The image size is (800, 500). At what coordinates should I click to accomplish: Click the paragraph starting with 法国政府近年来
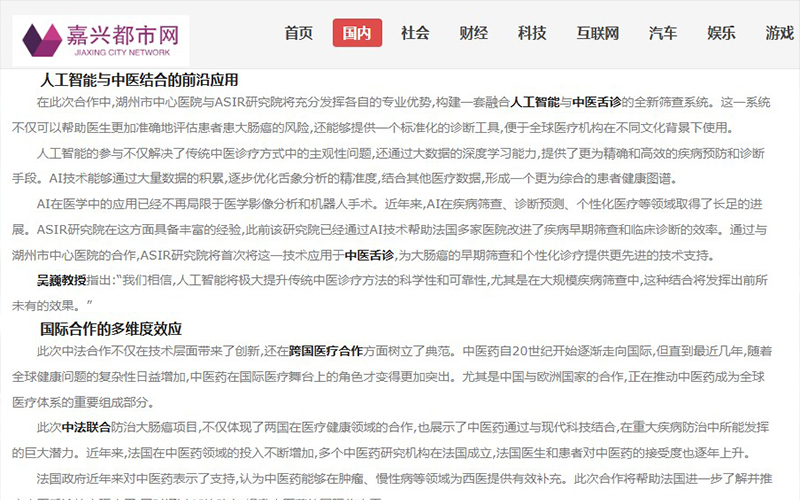(400, 478)
